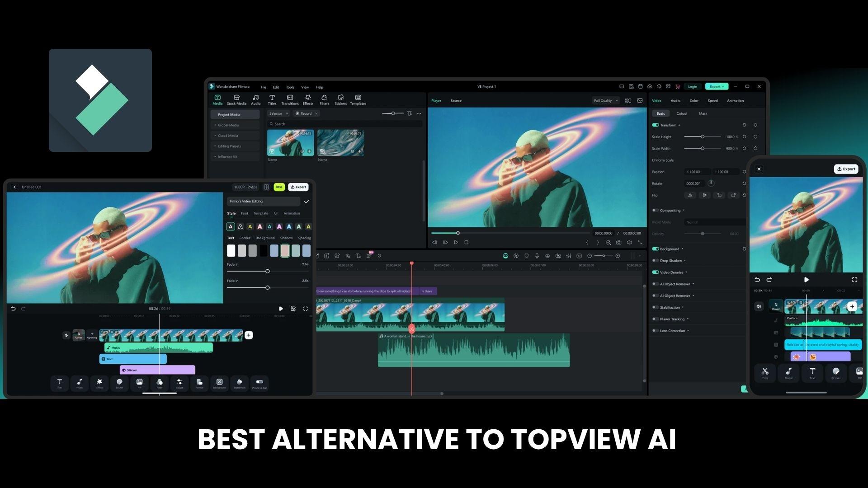Image resolution: width=868 pixels, height=488 pixels.
Task: Click the green Pro button on tablet
Action: [x=279, y=187]
